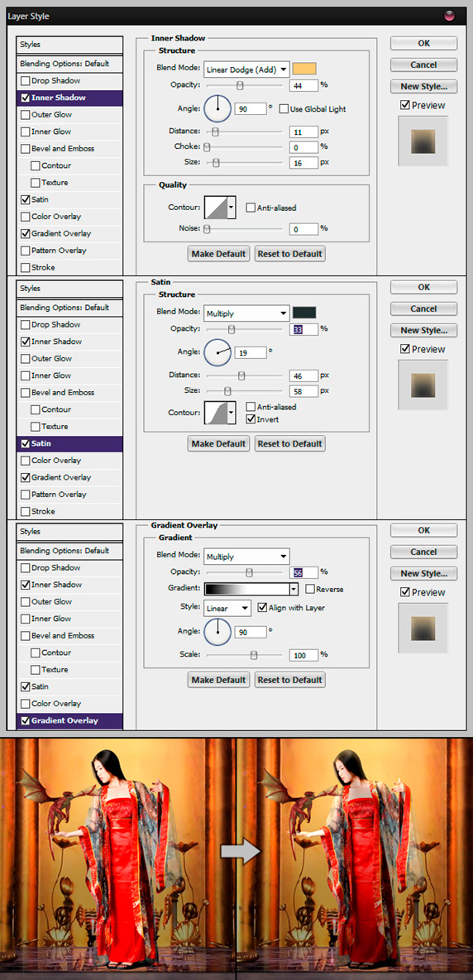473x980 pixels.
Task: Close the Layer Style dialog
Action: click(449, 17)
